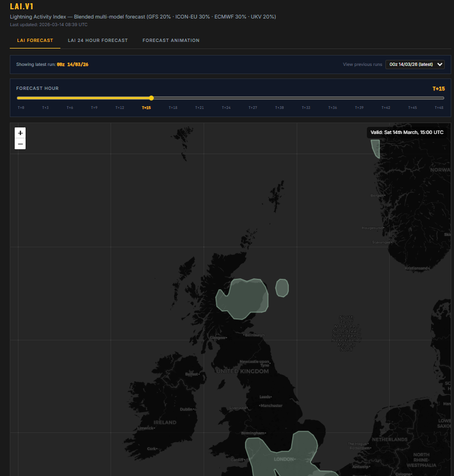
Task: Click the "Showing latest run: 00z 14/03/26" text
Action: point(52,64)
